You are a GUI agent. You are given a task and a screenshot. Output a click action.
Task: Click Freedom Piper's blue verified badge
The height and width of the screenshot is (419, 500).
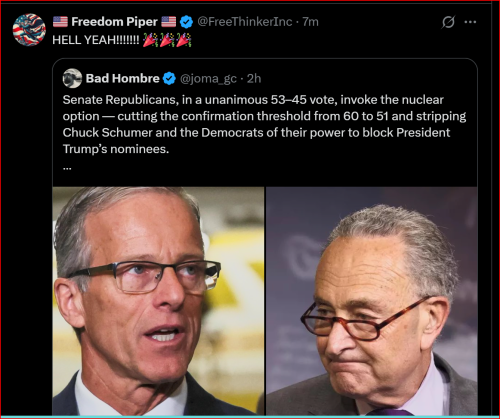[x=186, y=22]
